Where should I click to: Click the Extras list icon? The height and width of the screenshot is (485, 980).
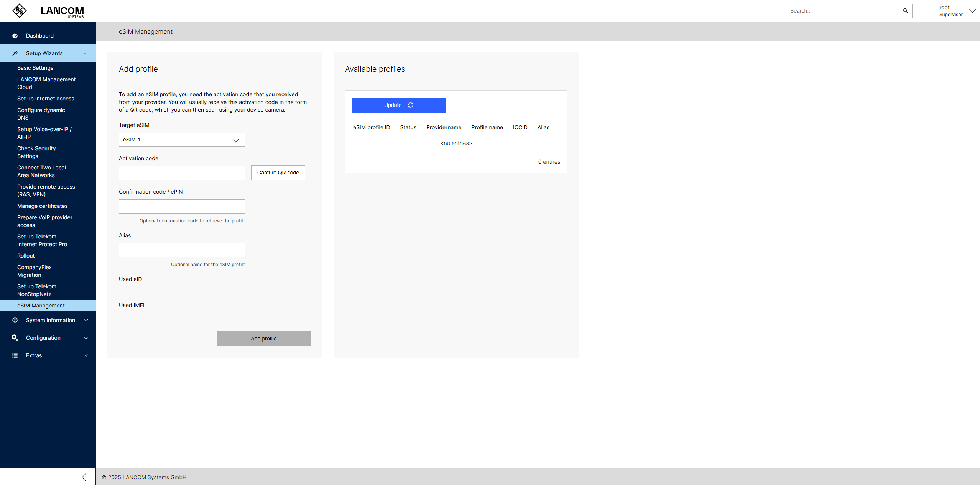pos(15,355)
